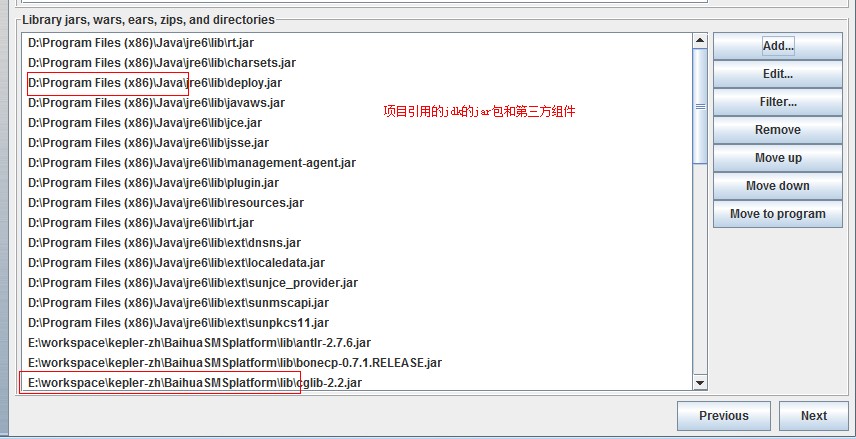This screenshot has height=439, width=856.
Task: Click the library list scrollbar thumb
Action: tap(700, 106)
